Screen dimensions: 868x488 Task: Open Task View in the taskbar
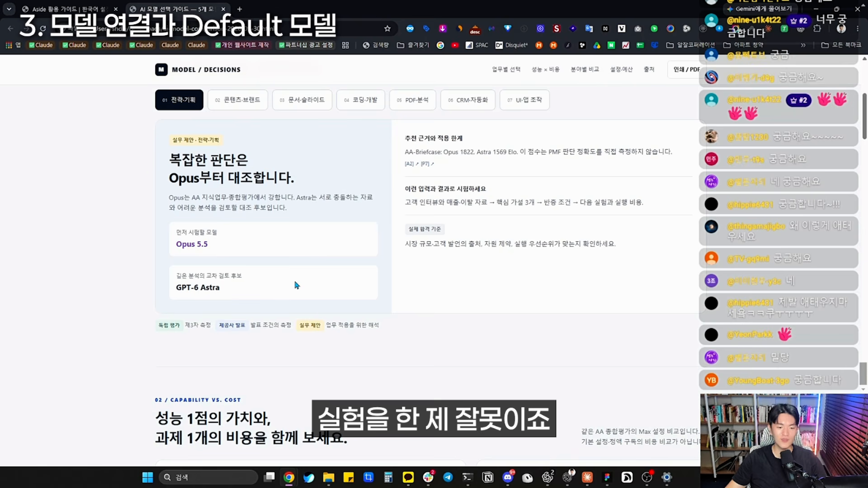(269, 477)
